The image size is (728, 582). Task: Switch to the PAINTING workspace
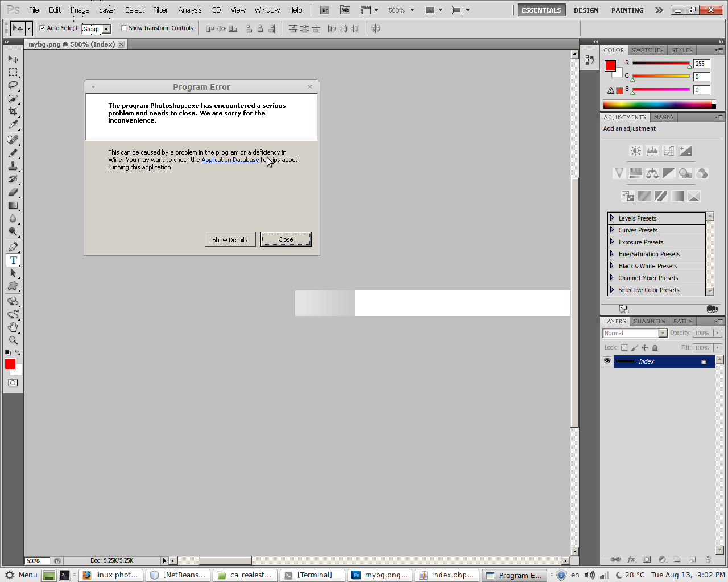(x=627, y=10)
